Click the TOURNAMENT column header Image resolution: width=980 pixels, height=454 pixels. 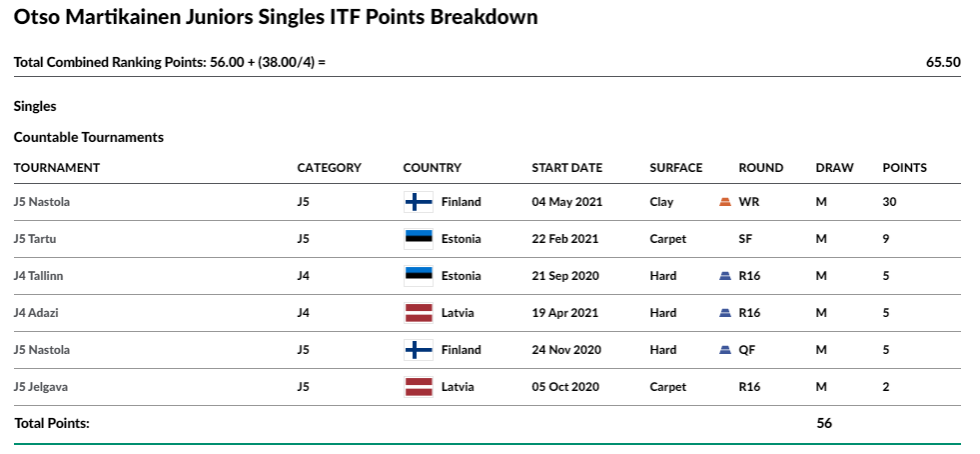(57, 168)
